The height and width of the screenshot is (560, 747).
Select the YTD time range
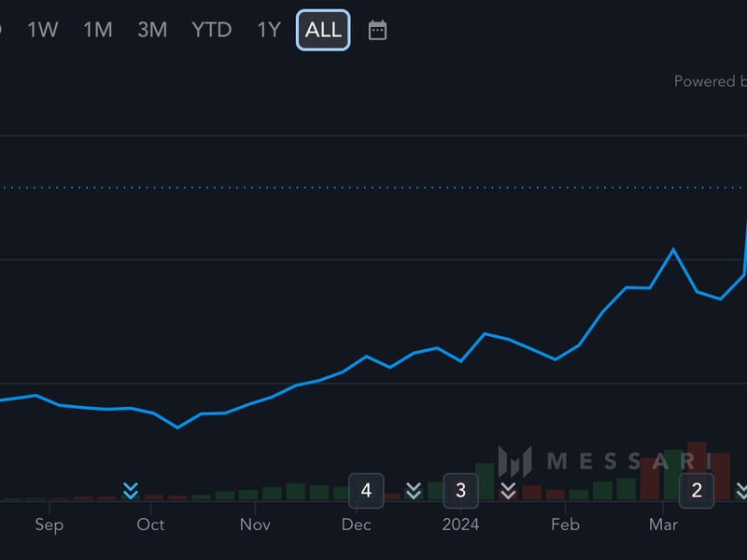click(211, 29)
